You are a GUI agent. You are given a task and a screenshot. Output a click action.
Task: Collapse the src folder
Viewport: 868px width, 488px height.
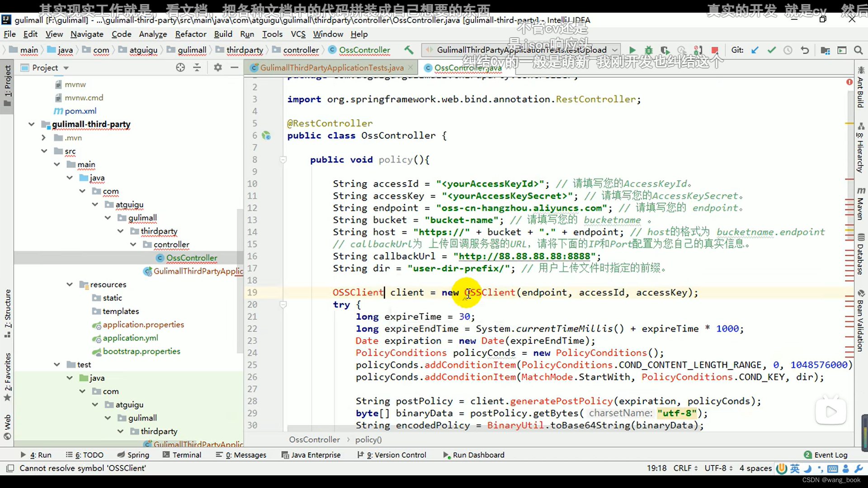(x=44, y=151)
